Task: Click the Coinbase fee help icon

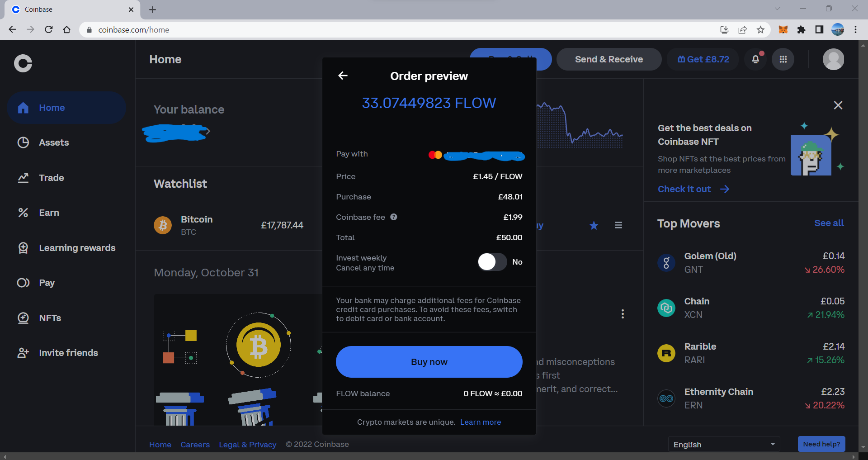Action: [x=394, y=217]
